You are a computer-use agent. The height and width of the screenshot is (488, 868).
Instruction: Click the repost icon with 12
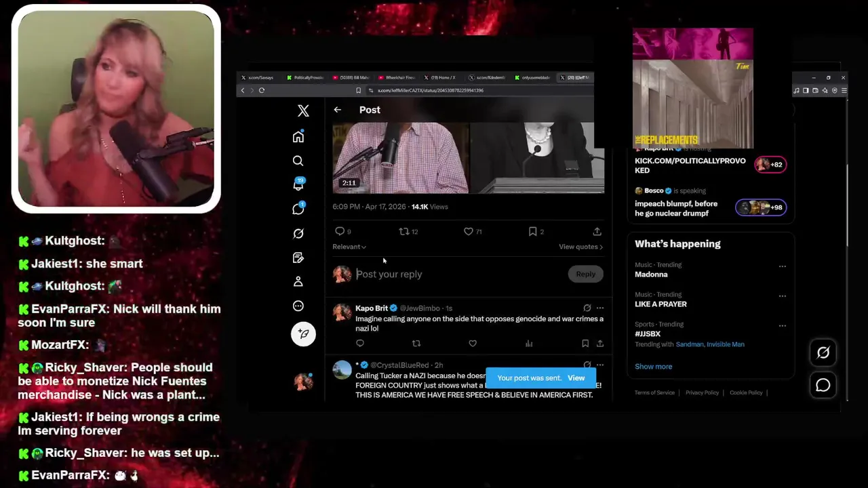[408, 231]
